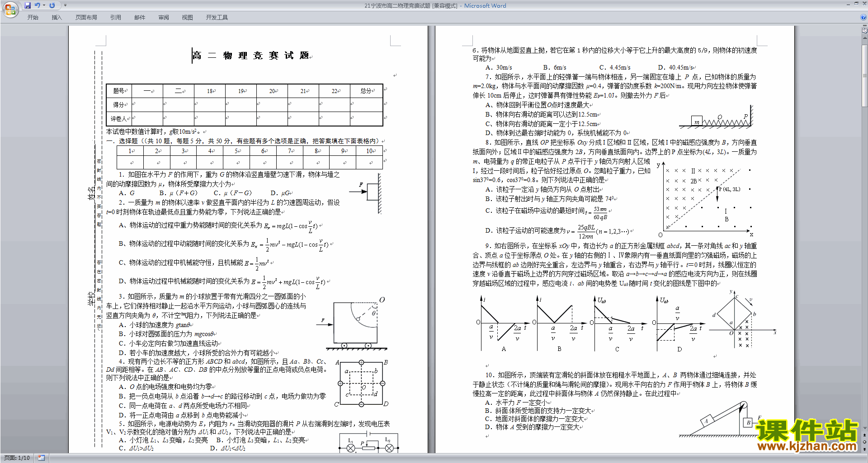Click the cart with arc diagram
This screenshot has height=463, width=868.
point(353,324)
